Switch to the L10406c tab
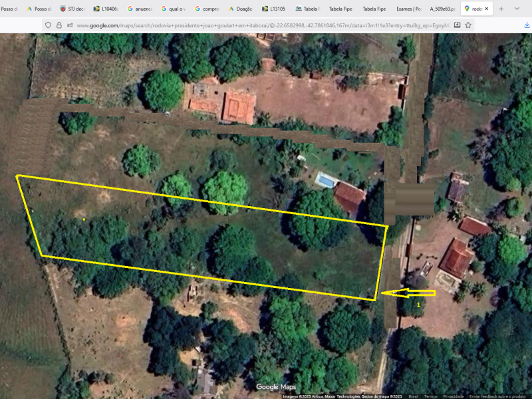The height and width of the screenshot is (399, 532). tap(106, 9)
